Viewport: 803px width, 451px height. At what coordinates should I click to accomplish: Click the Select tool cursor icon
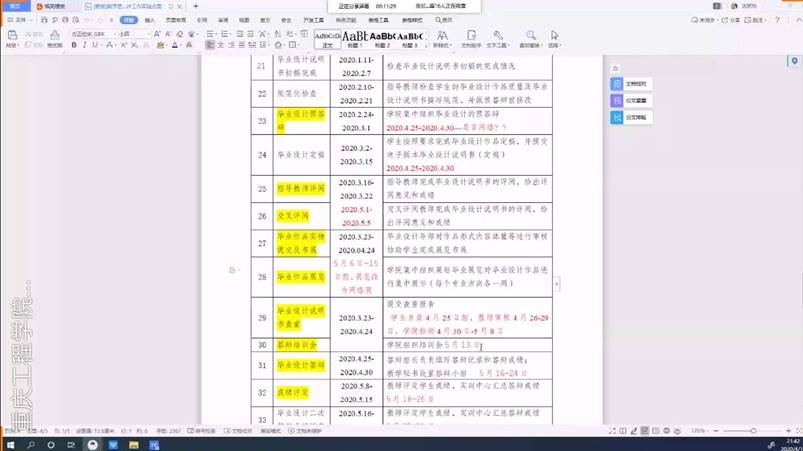[x=554, y=38]
